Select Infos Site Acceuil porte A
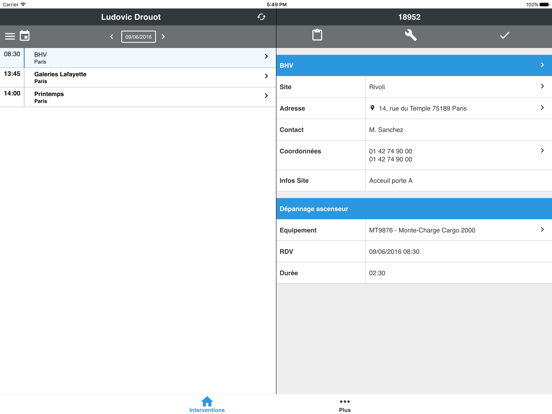Screen dimensions: 552x414 pyautogui.click(x=391, y=181)
